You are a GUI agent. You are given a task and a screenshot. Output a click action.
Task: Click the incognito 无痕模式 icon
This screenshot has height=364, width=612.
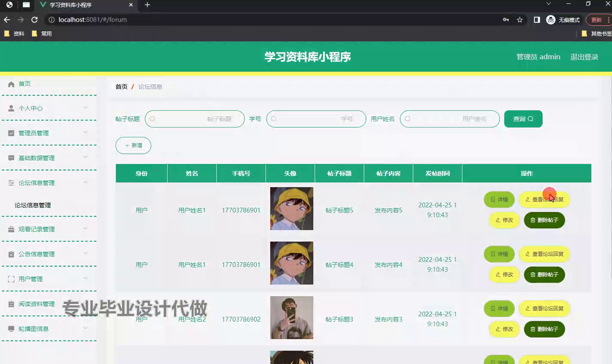point(551,20)
